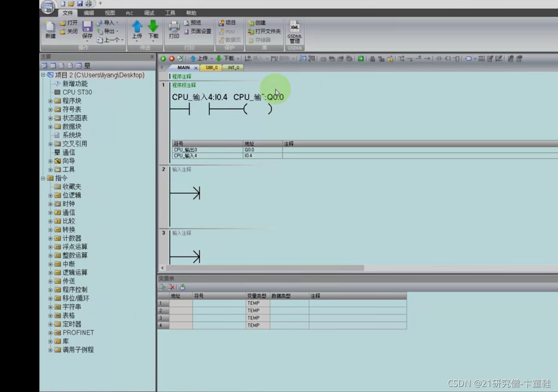
Task: Click the 关闭 (Close) ribbon button
Action: point(69,31)
